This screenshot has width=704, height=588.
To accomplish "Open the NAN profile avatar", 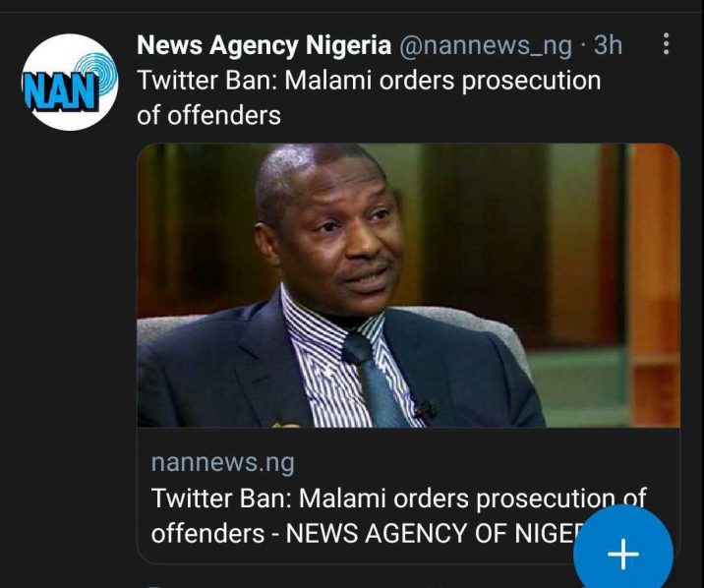I will 68,83.
